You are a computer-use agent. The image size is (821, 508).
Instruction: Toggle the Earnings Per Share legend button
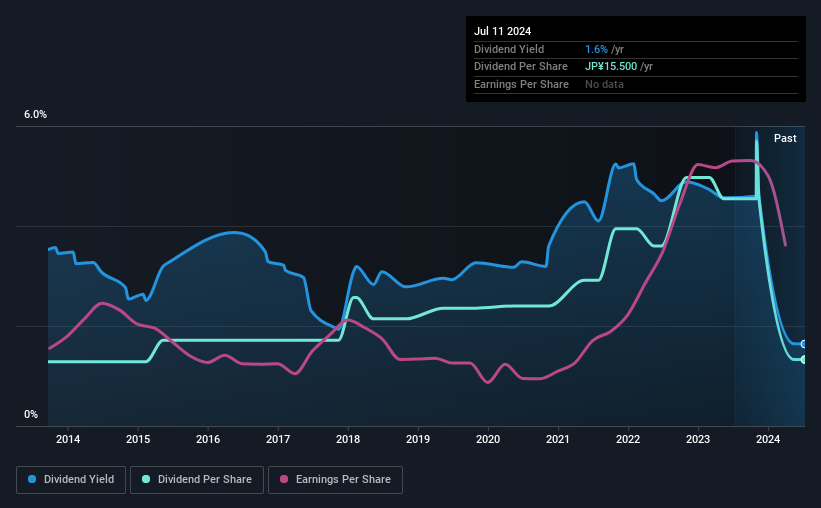point(335,480)
